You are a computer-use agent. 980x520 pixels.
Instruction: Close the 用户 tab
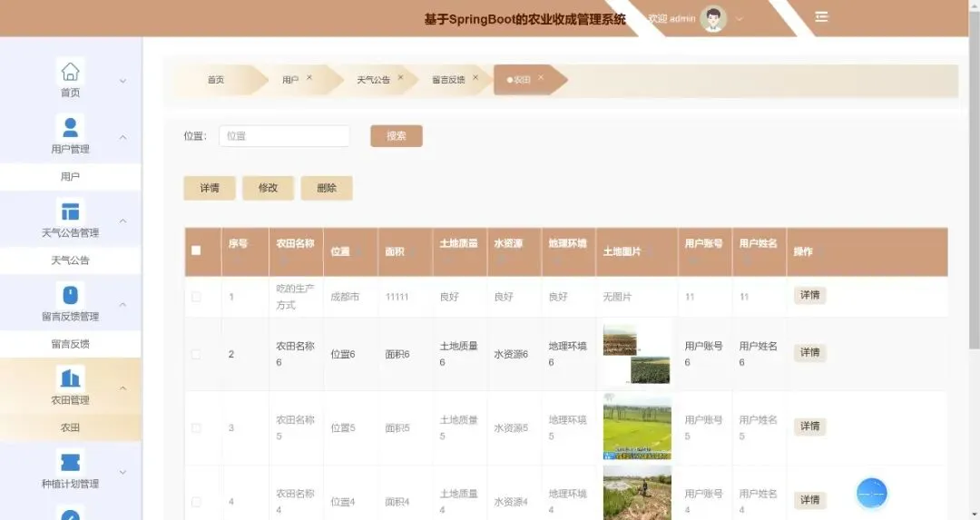[309, 77]
